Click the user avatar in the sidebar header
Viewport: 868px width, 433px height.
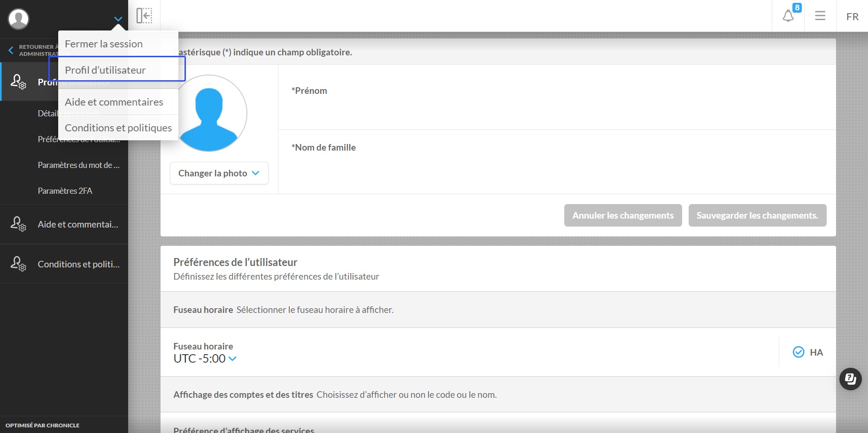pyautogui.click(x=19, y=19)
